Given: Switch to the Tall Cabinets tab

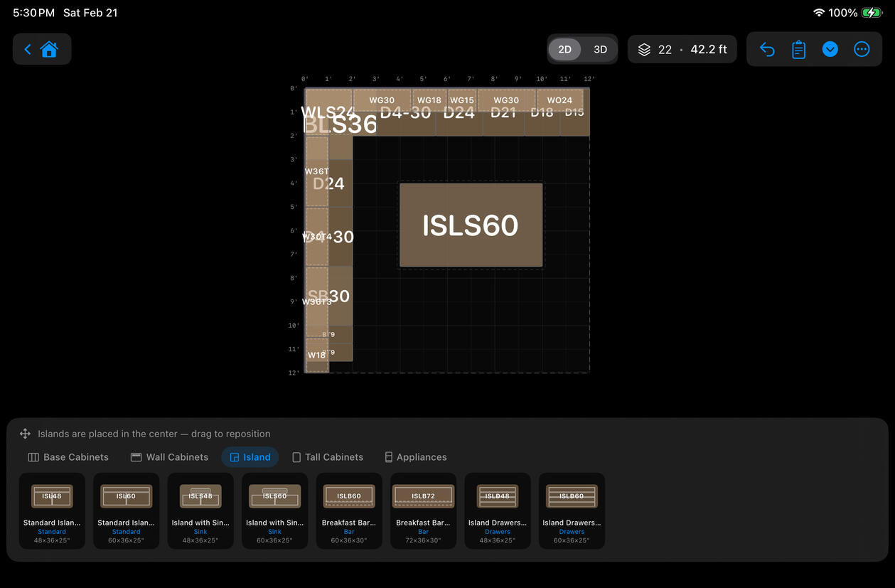Looking at the screenshot, I should (328, 457).
